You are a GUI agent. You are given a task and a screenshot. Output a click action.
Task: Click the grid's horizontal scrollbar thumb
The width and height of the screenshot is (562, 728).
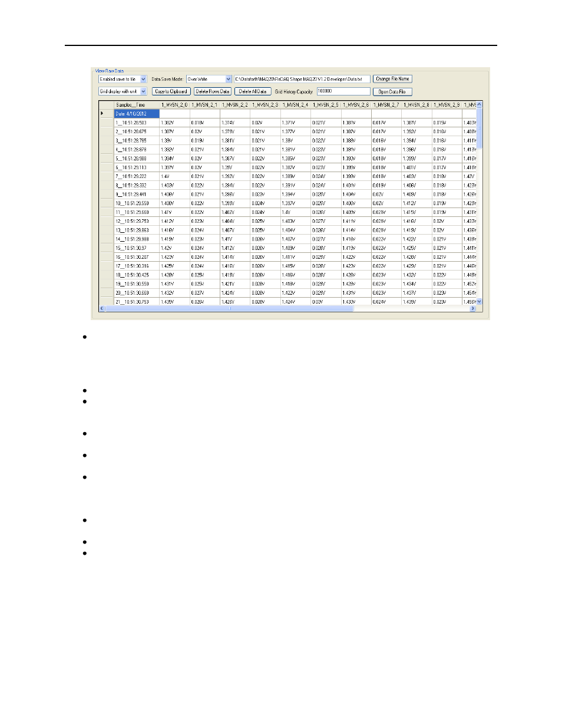229,308
